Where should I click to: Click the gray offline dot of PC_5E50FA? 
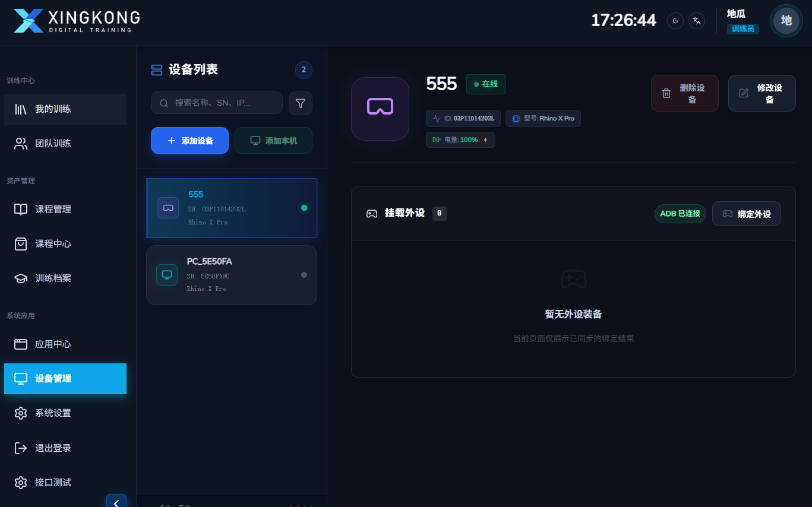point(304,275)
